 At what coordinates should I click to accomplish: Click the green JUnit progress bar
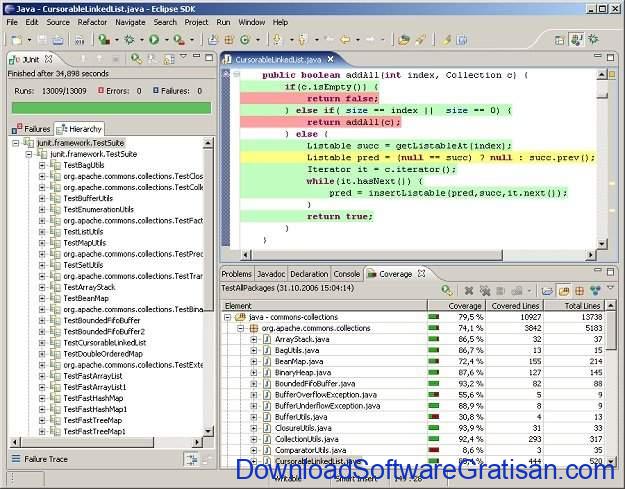click(111, 108)
